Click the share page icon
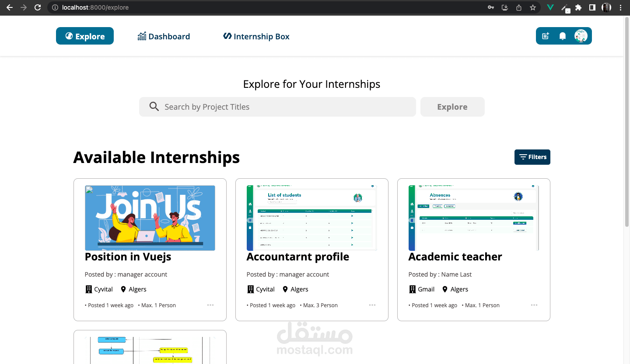Screen dimensions: 630x364 [519, 7]
